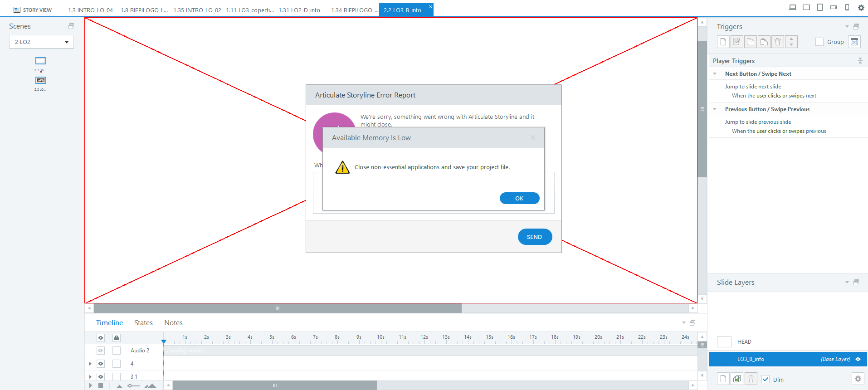Collapse all Player Triggers icon
The height and width of the screenshot is (390, 868).
coord(860,61)
